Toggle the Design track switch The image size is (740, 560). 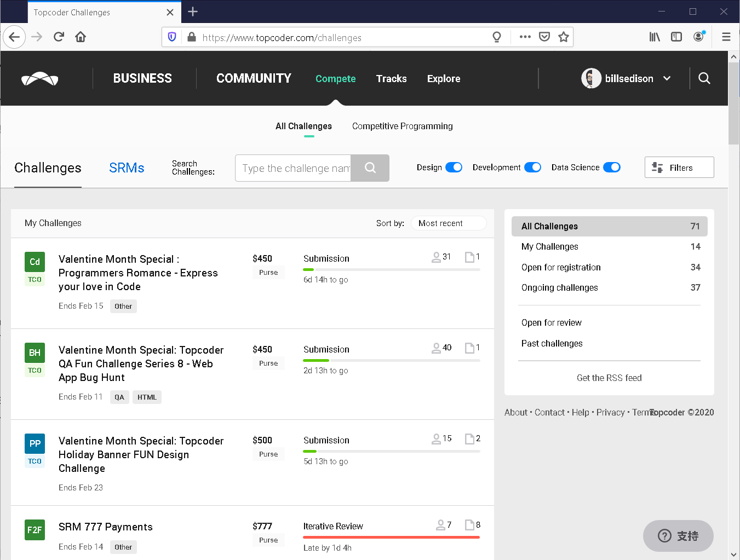pos(454,168)
